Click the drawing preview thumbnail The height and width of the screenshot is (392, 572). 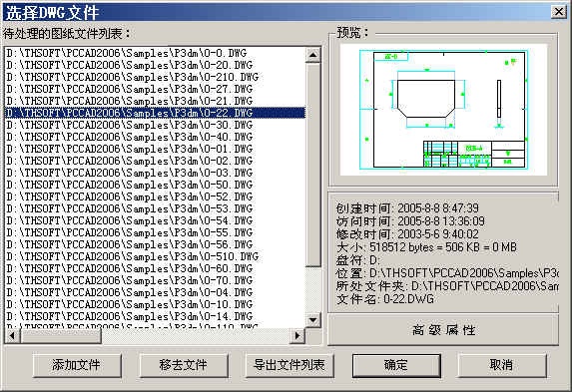click(x=443, y=110)
